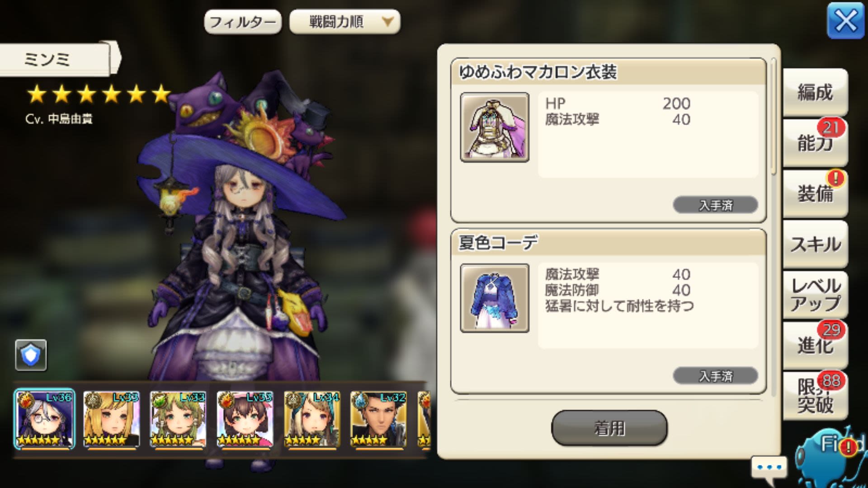Open the スキル skills tab
The height and width of the screenshot is (488, 868).
coord(815,244)
